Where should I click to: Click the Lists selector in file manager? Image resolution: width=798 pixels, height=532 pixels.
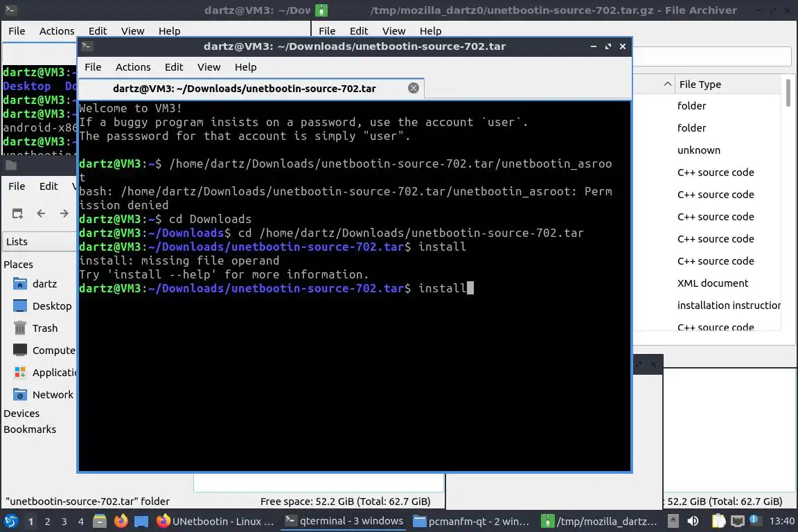point(39,242)
